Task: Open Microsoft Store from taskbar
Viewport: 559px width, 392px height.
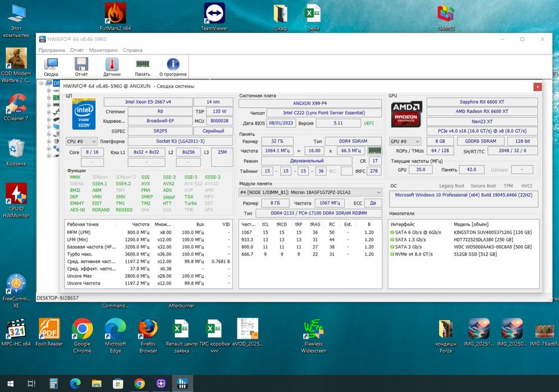Action: [118, 384]
